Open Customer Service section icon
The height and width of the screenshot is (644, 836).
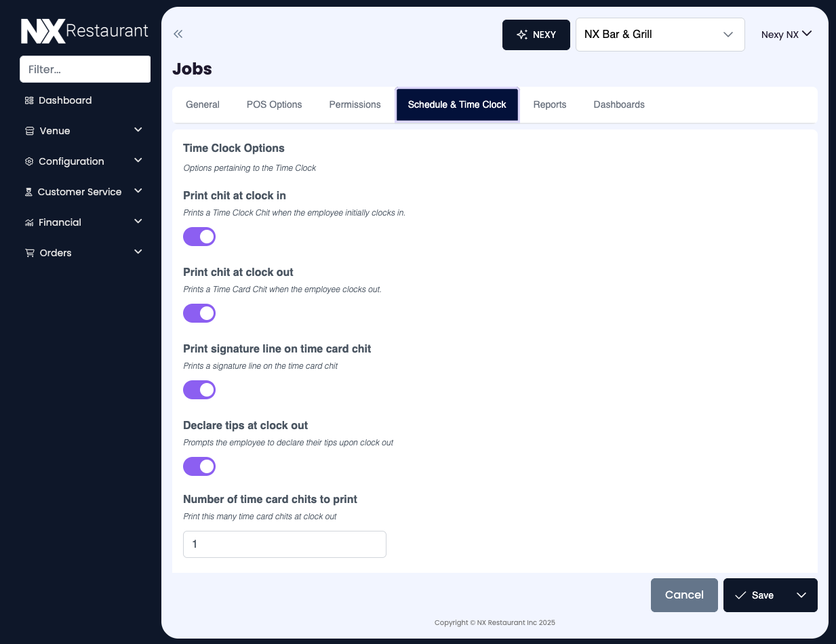pyautogui.click(x=28, y=191)
